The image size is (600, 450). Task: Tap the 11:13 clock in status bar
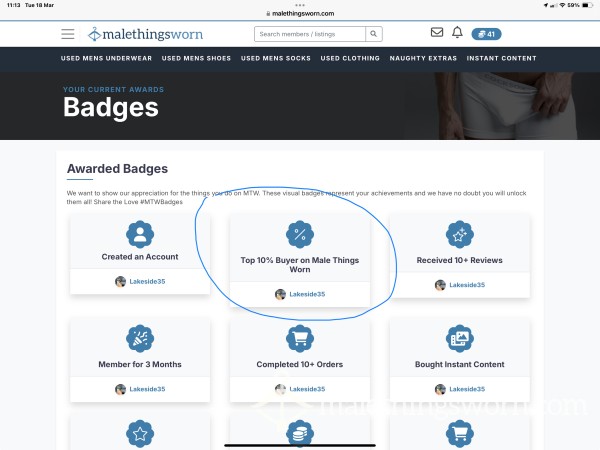(13, 5)
